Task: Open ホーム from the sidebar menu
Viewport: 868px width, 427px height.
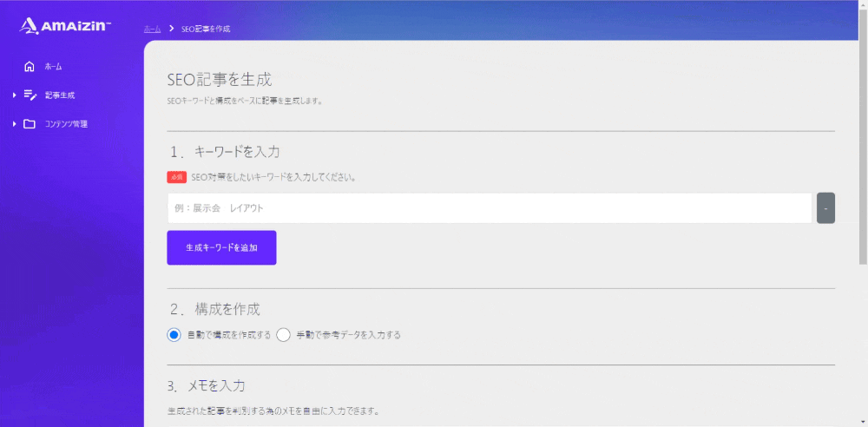Action: coord(53,66)
